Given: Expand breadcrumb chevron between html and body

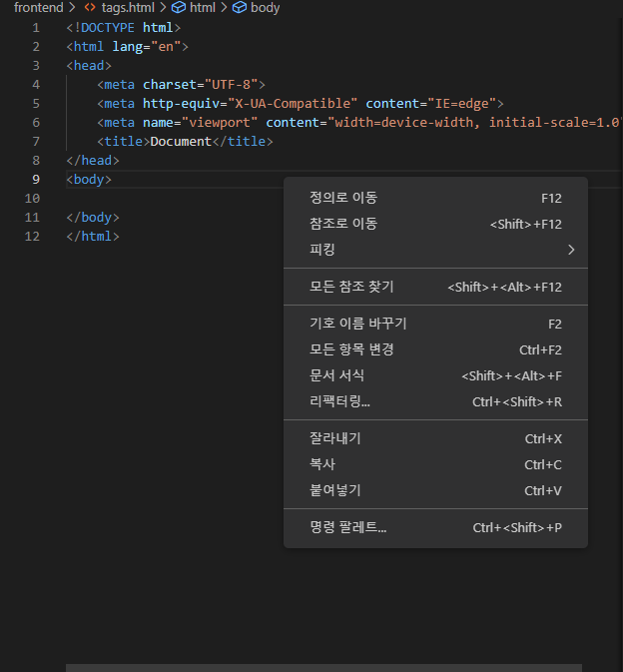Looking at the screenshot, I should point(224,7).
